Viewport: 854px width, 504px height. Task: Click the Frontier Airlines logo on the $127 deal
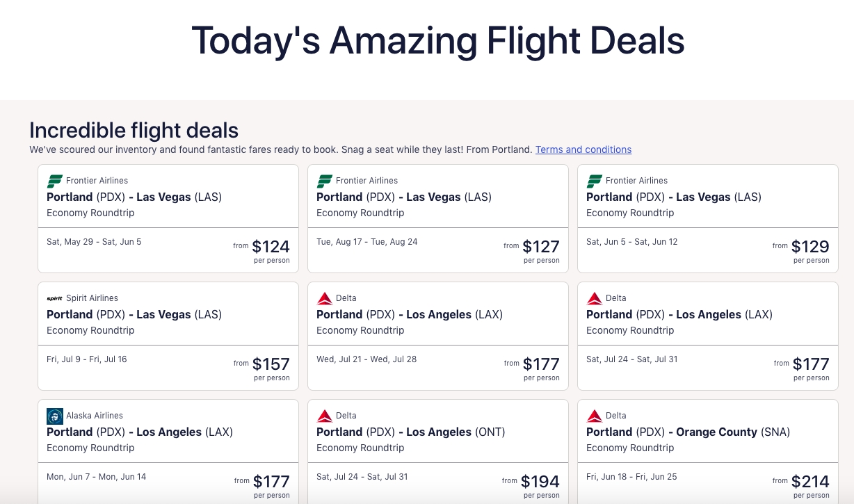325,181
